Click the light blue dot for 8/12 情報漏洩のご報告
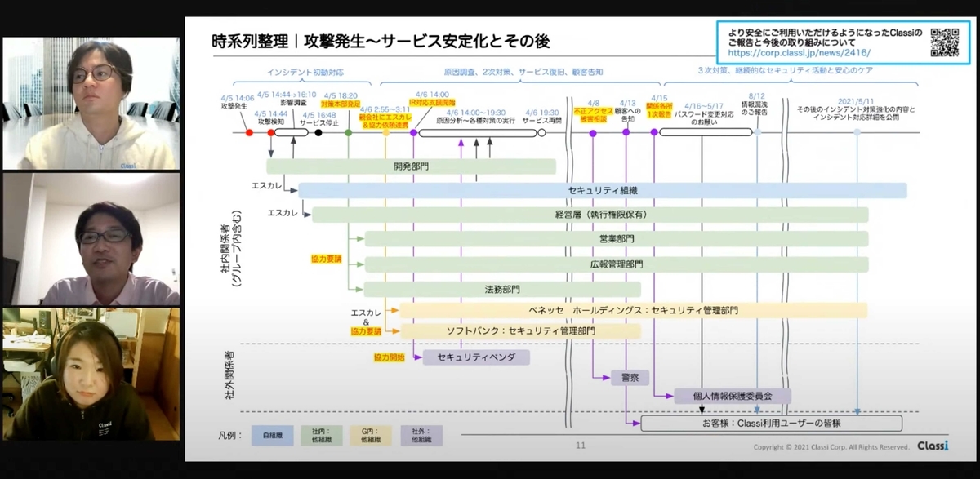980x479 pixels. pos(757,132)
